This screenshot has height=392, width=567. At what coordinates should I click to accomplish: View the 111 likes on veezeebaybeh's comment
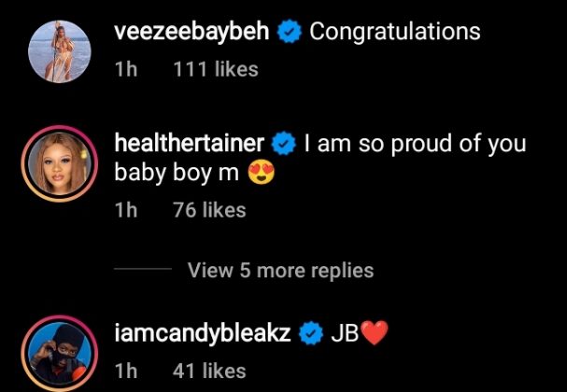click(216, 69)
